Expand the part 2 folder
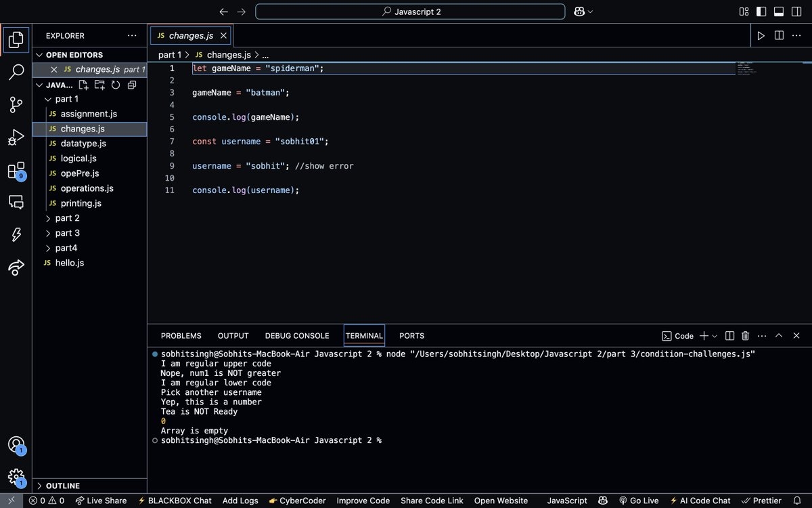The width and height of the screenshot is (812, 508). click(x=47, y=218)
